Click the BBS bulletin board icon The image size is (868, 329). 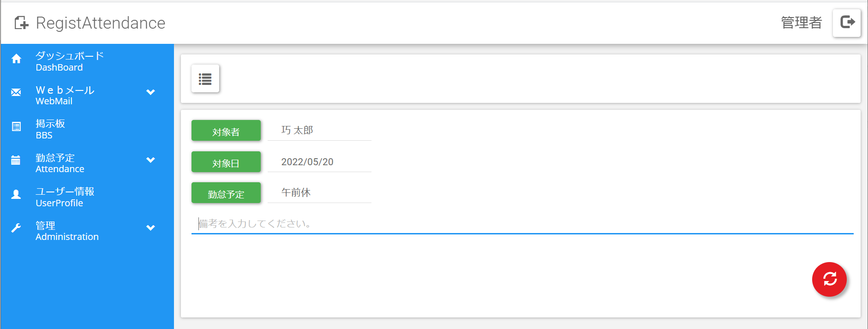[x=16, y=126]
